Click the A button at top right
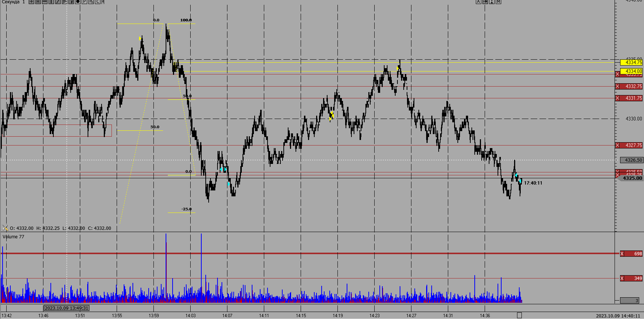The height and width of the screenshot is (319, 644). coord(478,2)
